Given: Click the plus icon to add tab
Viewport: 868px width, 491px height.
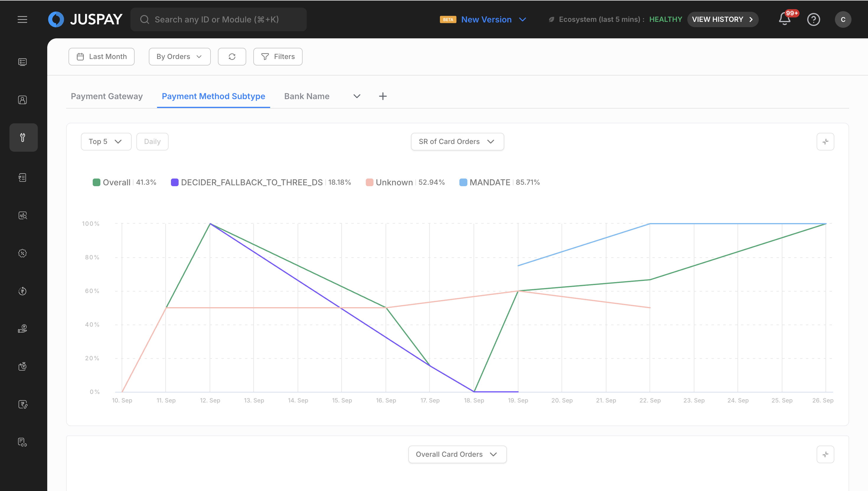Looking at the screenshot, I should [x=383, y=96].
